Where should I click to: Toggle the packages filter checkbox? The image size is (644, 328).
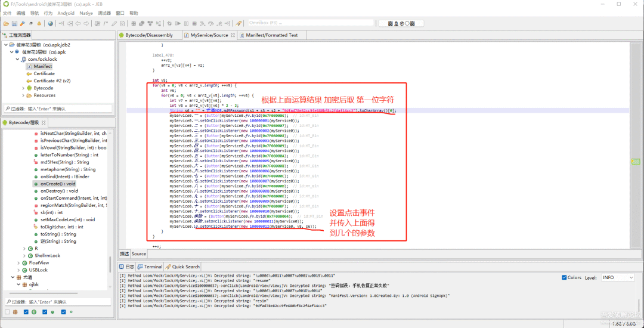coord(7,312)
